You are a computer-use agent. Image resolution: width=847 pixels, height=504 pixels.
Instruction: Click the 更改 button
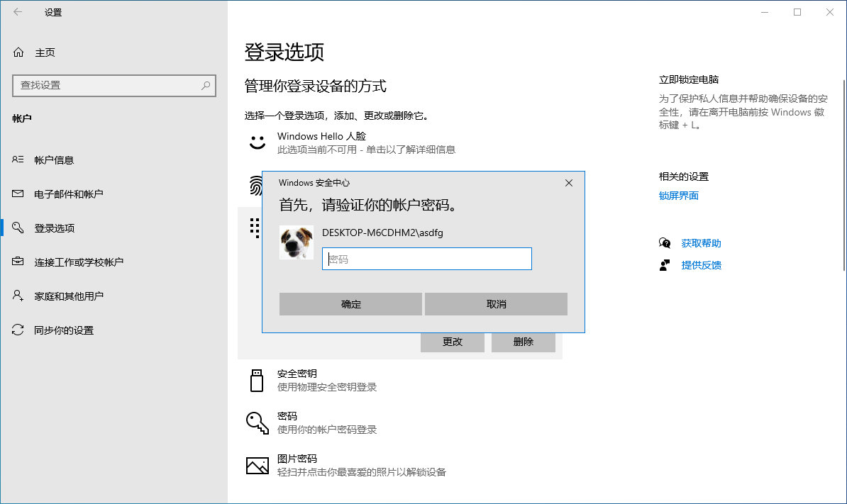click(452, 342)
